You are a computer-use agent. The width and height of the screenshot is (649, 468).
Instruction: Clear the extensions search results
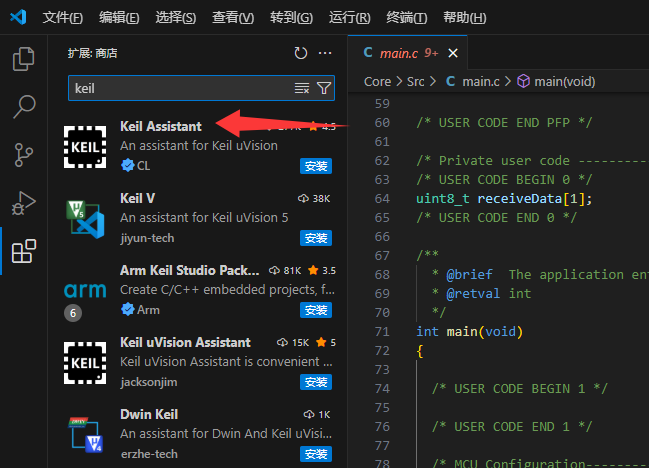click(x=302, y=88)
